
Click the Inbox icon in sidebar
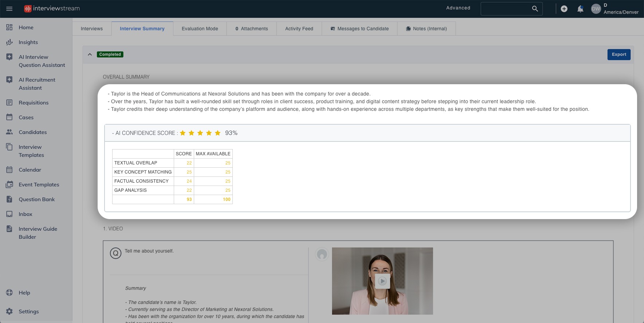click(x=9, y=214)
